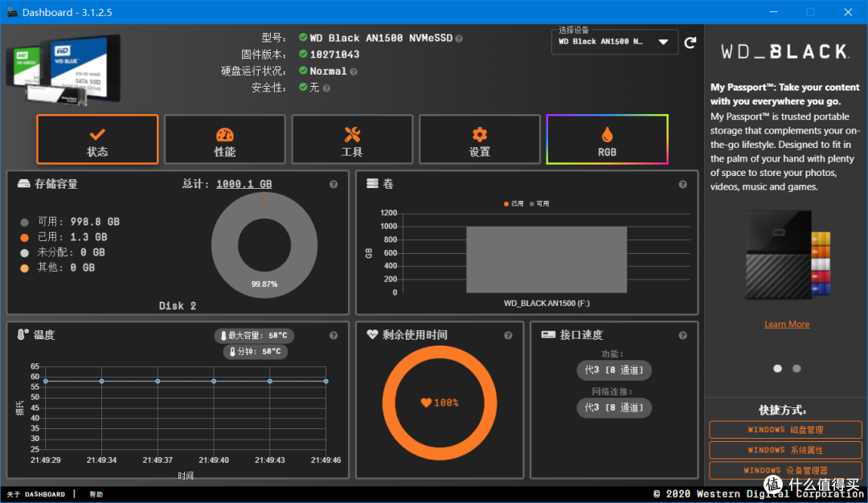
Task: Minimize the Dashboard window
Action: tap(774, 12)
